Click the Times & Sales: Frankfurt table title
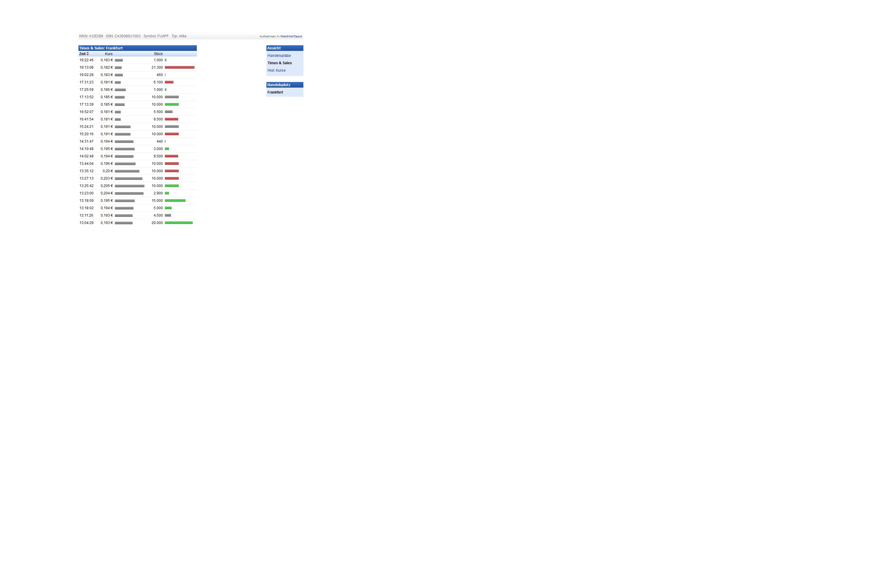This screenshot has width=888, height=588. [x=101, y=48]
